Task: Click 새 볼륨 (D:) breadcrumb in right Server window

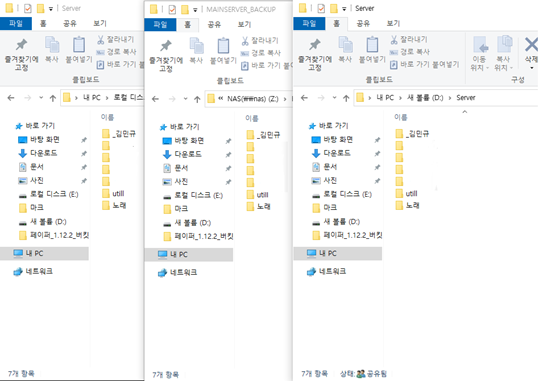Action: point(425,98)
